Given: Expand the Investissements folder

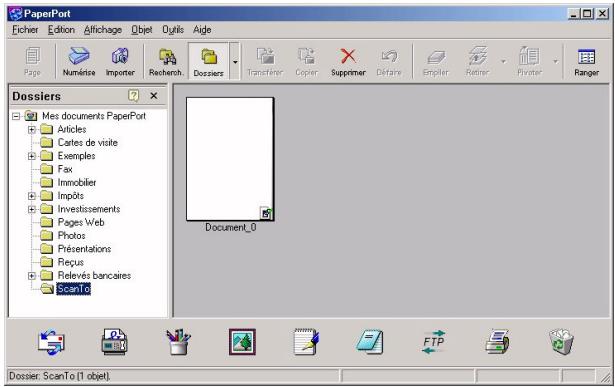Looking at the screenshot, I should coord(32,209).
